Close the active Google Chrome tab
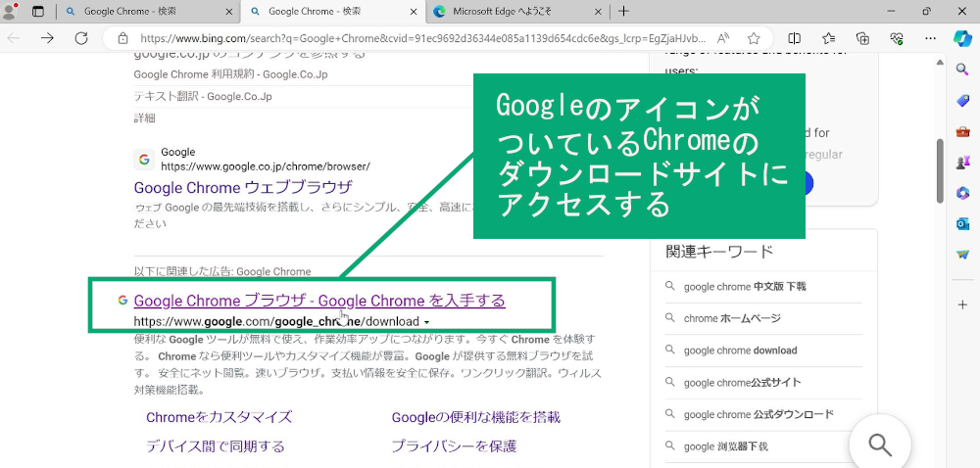Viewport: 980px width, 468px height. click(414, 11)
